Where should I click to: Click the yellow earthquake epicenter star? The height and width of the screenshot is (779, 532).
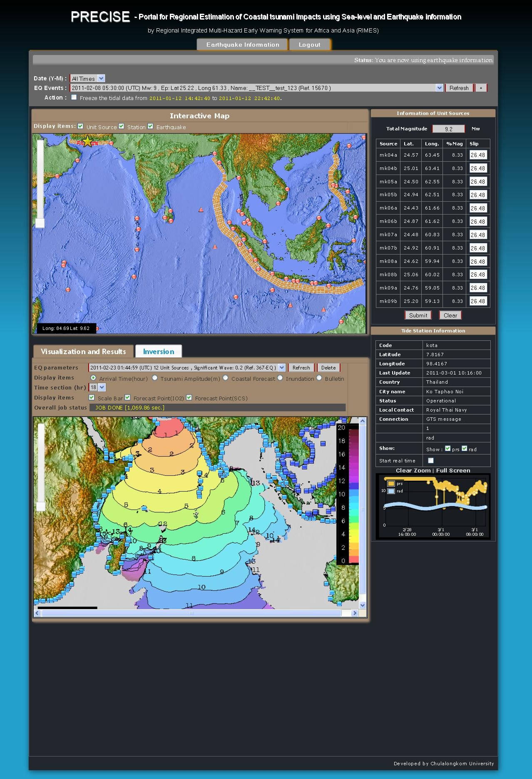[87, 142]
